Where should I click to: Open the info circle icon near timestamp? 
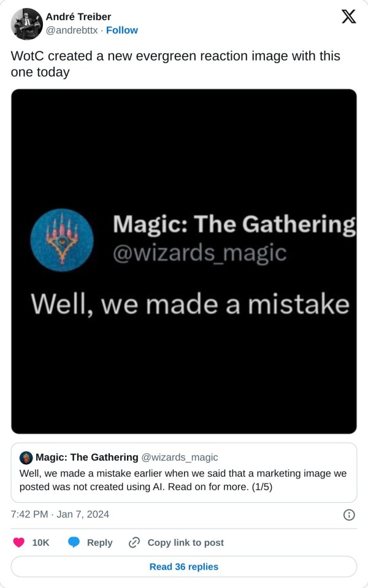(349, 514)
